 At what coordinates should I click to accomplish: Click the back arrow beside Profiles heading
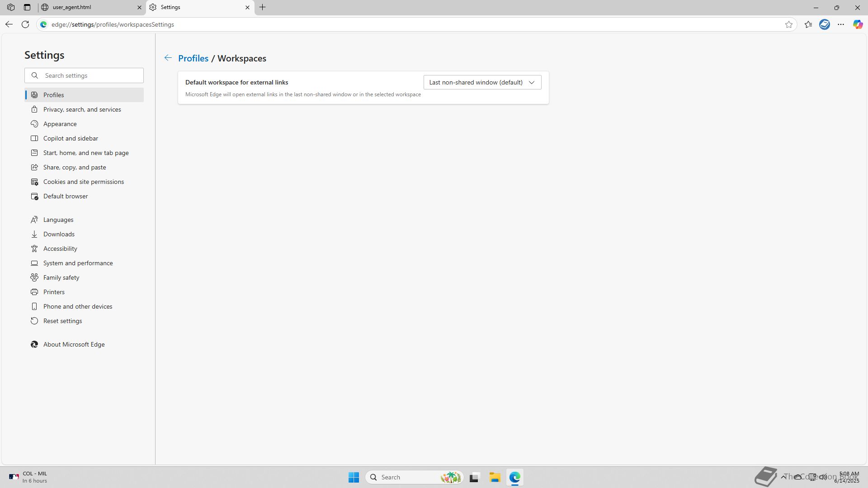(168, 58)
